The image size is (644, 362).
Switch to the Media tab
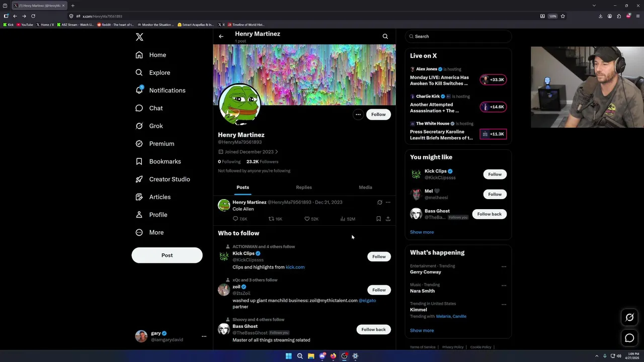[x=365, y=188]
